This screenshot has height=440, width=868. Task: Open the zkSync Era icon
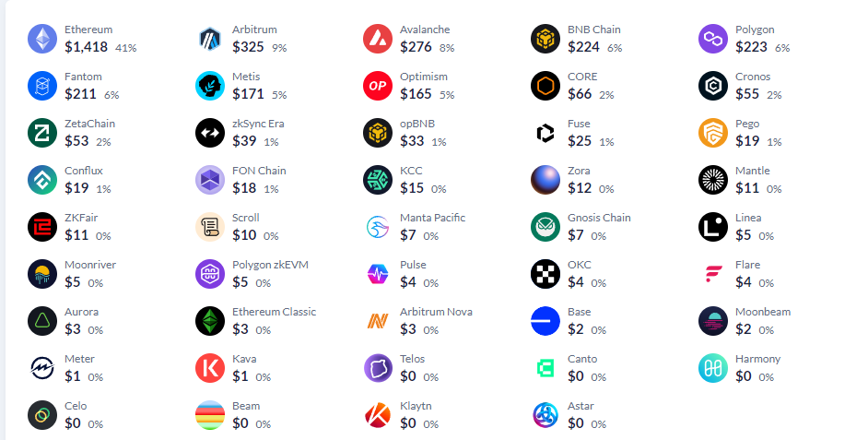pyautogui.click(x=210, y=133)
